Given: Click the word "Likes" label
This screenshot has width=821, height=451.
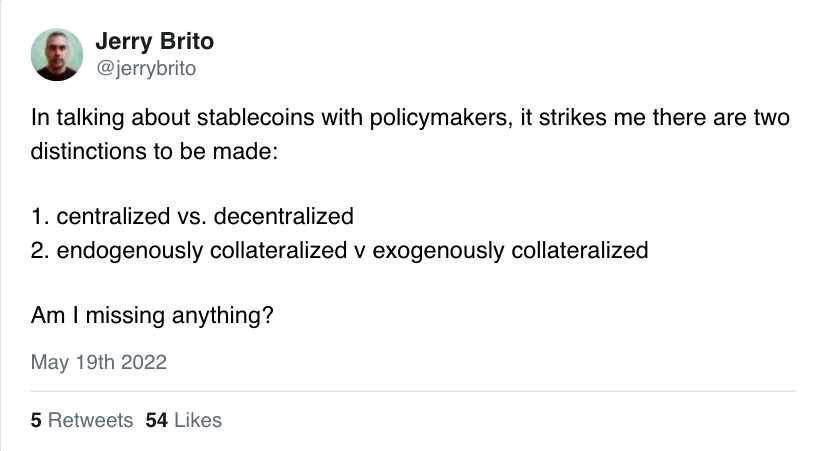Looking at the screenshot, I should pyautogui.click(x=198, y=420).
